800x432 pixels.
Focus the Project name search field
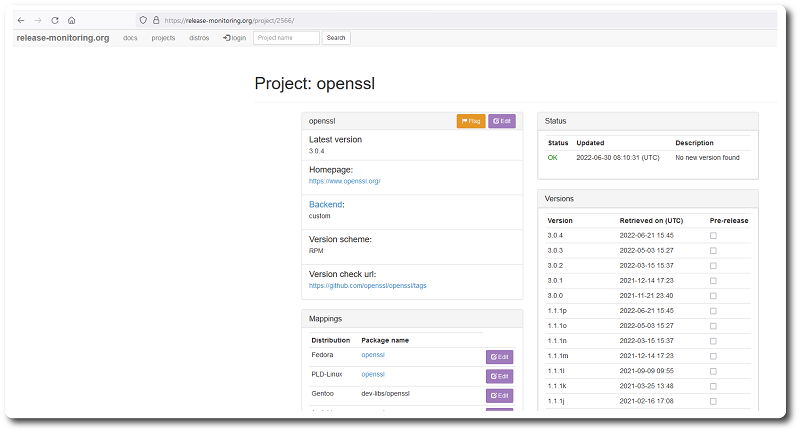click(x=286, y=38)
